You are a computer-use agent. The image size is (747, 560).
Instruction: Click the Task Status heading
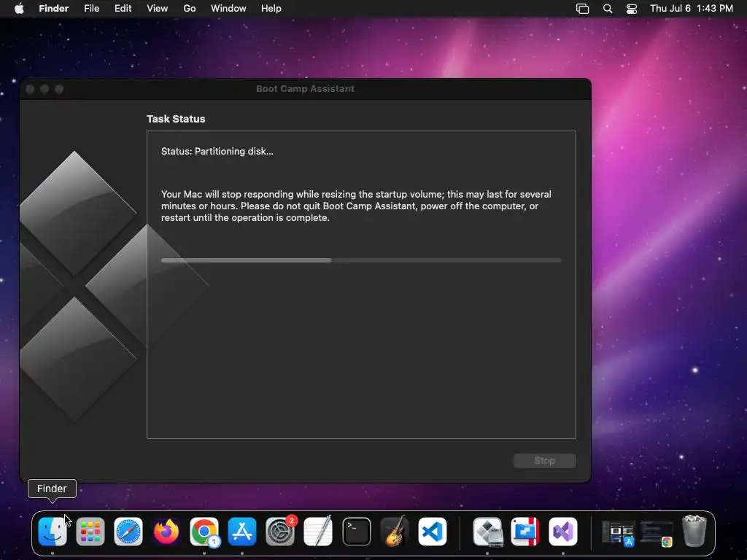point(176,119)
